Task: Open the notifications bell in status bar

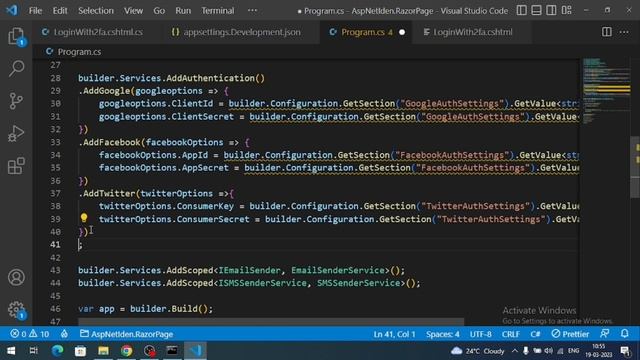Action: point(624,333)
